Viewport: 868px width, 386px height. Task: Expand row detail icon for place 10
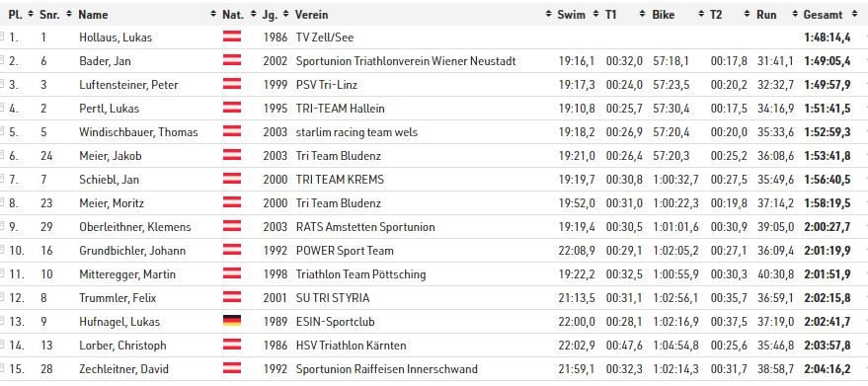[2, 250]
